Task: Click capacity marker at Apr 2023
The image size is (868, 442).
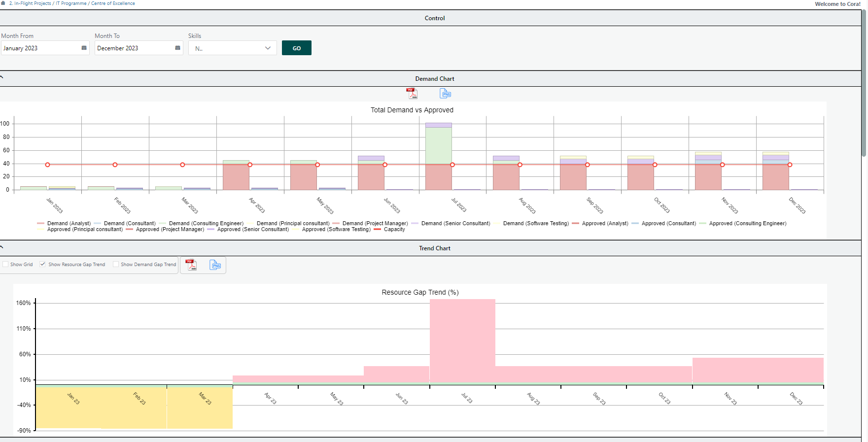Action: coord(250,165)
